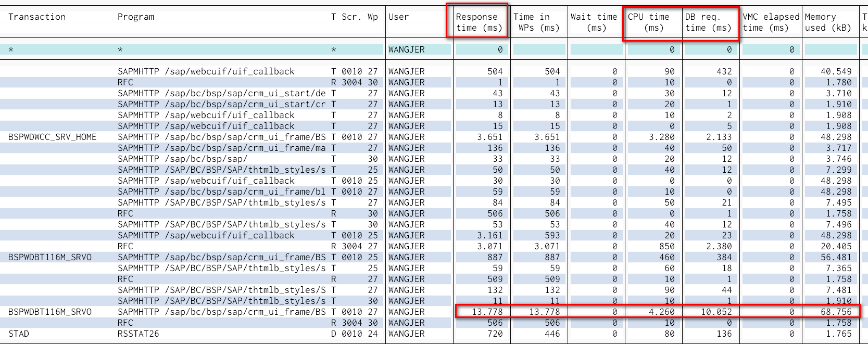Click the Time in WPs value 593
The height and width of the screenshot is (344, 868).
pos(552,235)
